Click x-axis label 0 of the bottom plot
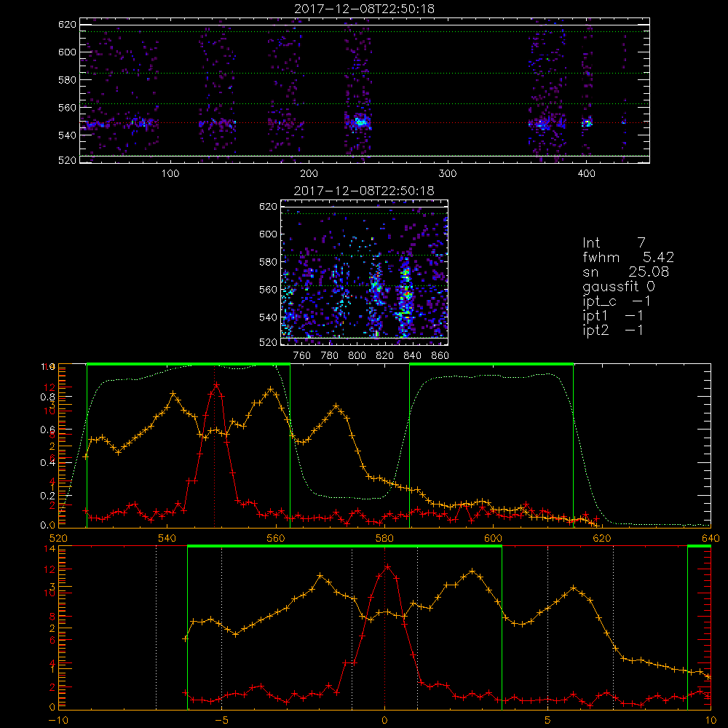 [x=384, y=721]
